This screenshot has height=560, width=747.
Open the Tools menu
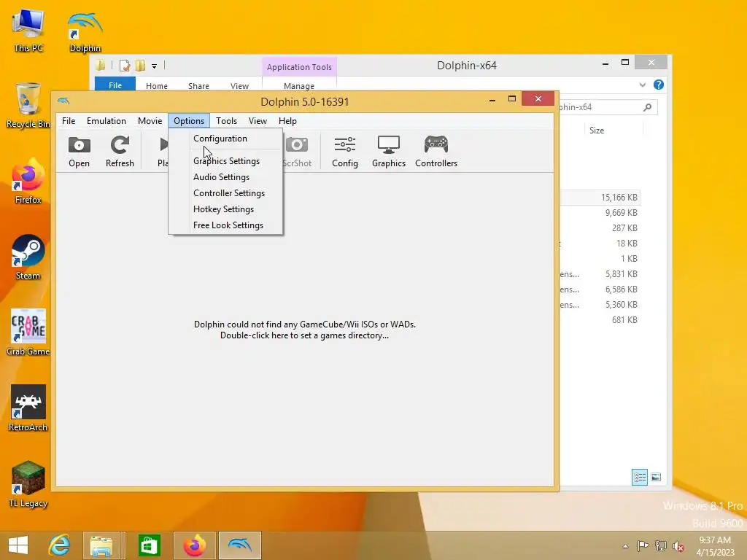pyautogui.click(x=226, y=121)
